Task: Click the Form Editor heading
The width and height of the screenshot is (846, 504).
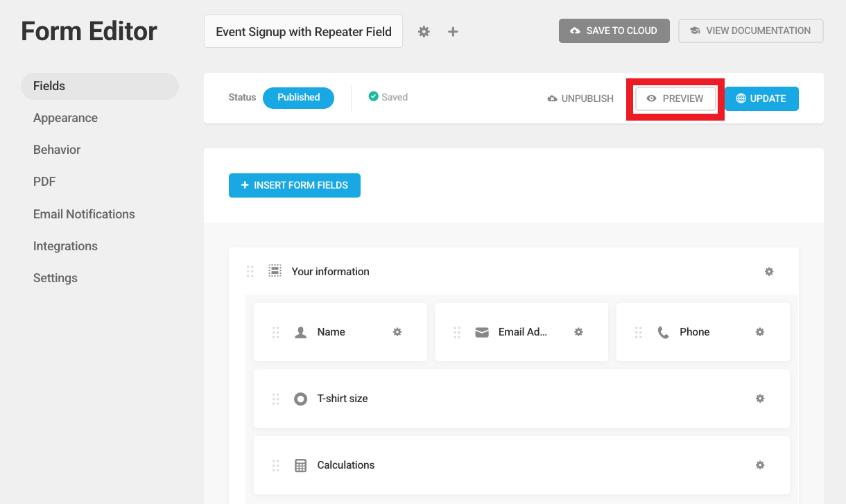Action: 89,31
